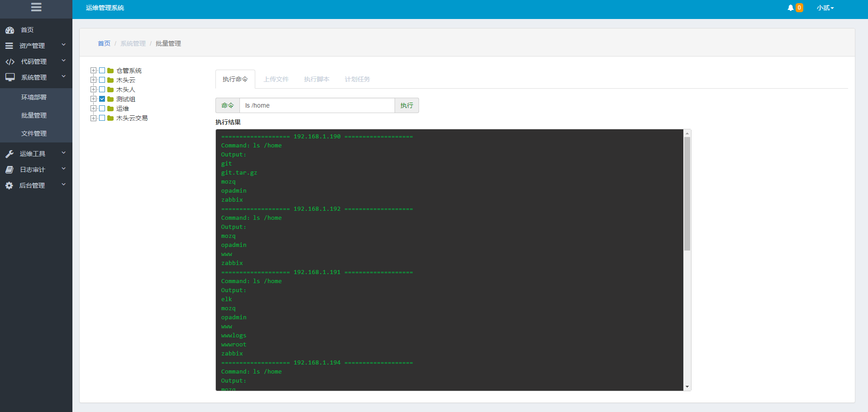
Task: Expand the 运维工具 menu chevron
Action: (x=64, y=153)
